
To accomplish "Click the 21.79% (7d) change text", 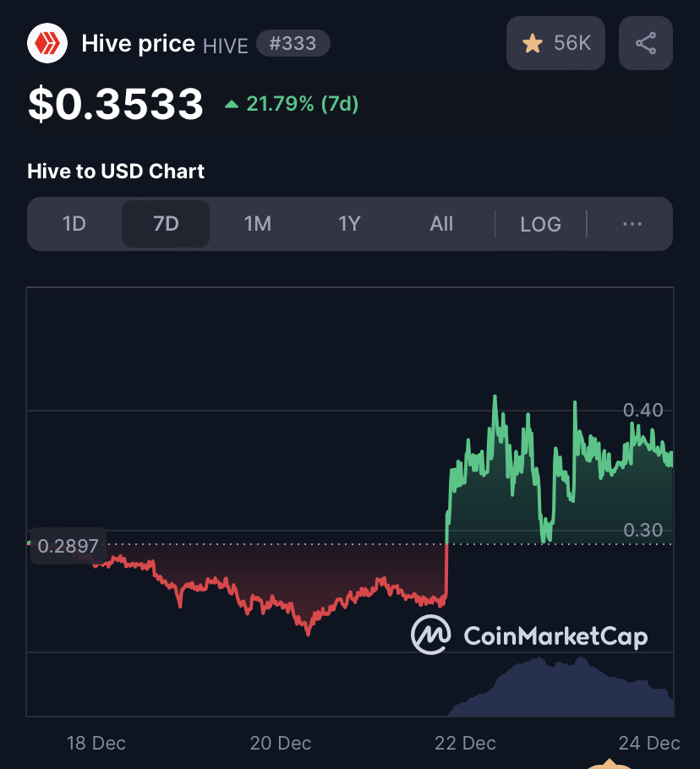I will [x=302, y=104].
